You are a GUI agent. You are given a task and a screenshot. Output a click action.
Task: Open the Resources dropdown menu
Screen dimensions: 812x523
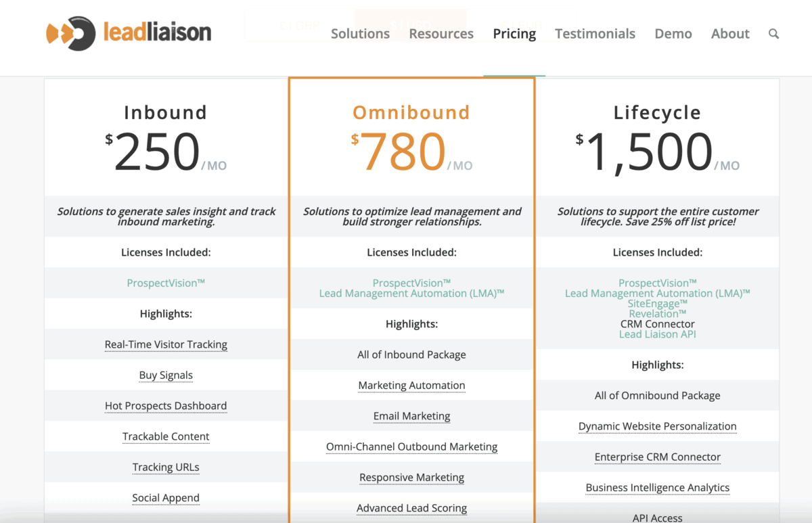441,33
